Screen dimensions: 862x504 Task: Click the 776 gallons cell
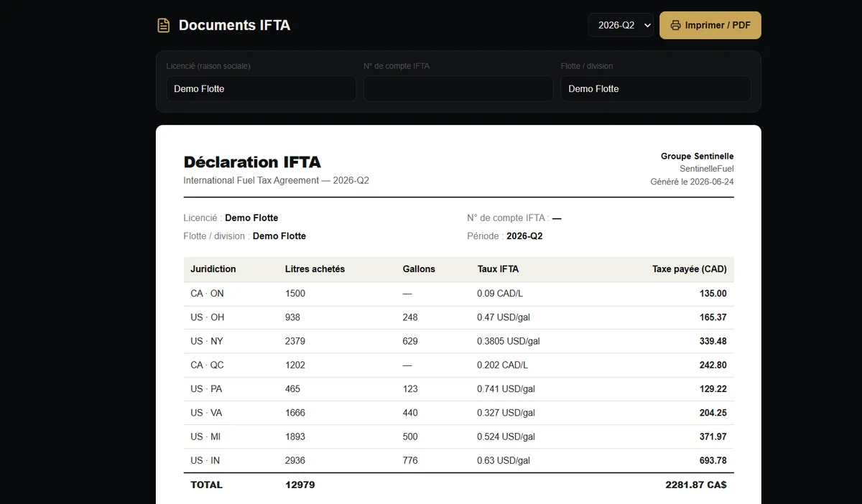[410, 460]
